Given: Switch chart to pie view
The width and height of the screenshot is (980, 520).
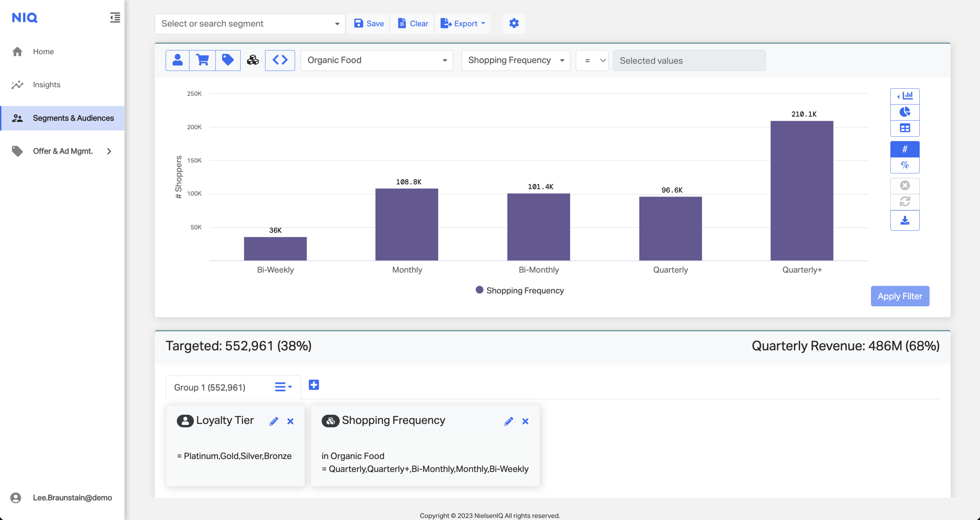Looking at the screenshot, I should click(x=905, y=112).
